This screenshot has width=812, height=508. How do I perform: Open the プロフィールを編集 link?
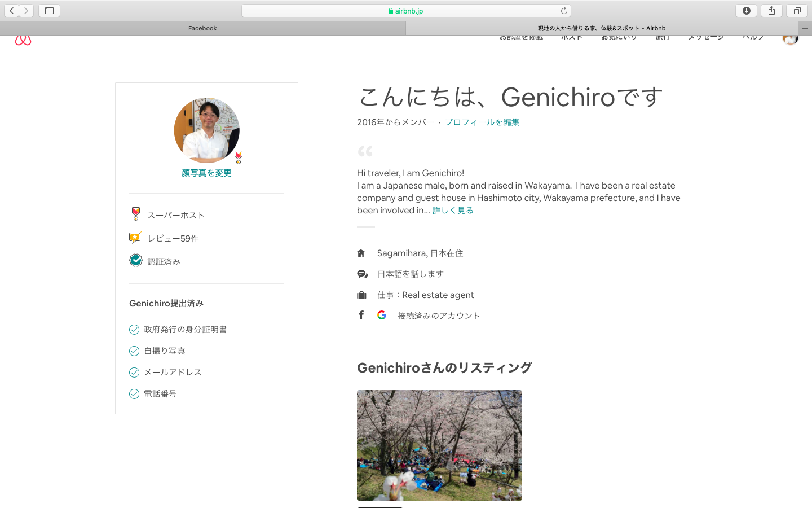tap(482, 122)
